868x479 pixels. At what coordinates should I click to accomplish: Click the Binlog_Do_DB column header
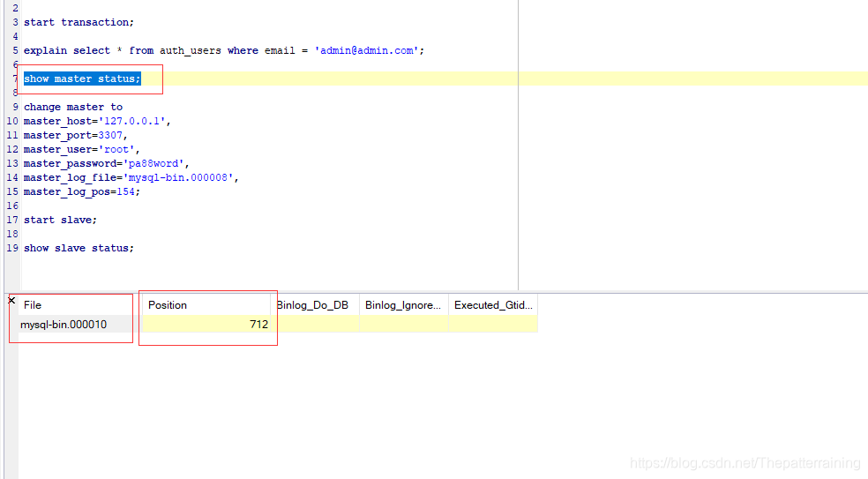point(315,305)
